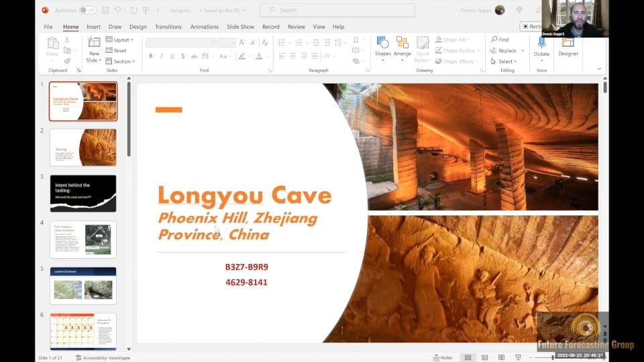644x362 pixels.
Task: Open the Slide Show tab
Action: 240,27
